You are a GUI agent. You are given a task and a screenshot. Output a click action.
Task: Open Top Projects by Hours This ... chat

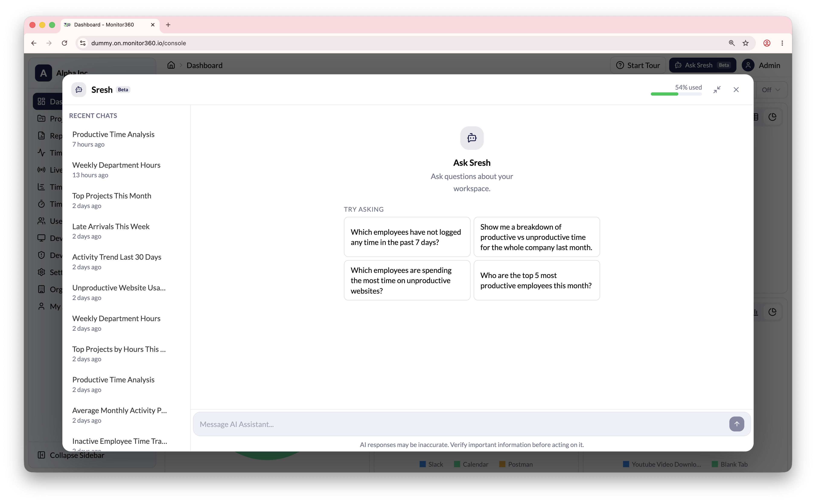[x=126, y=354]
